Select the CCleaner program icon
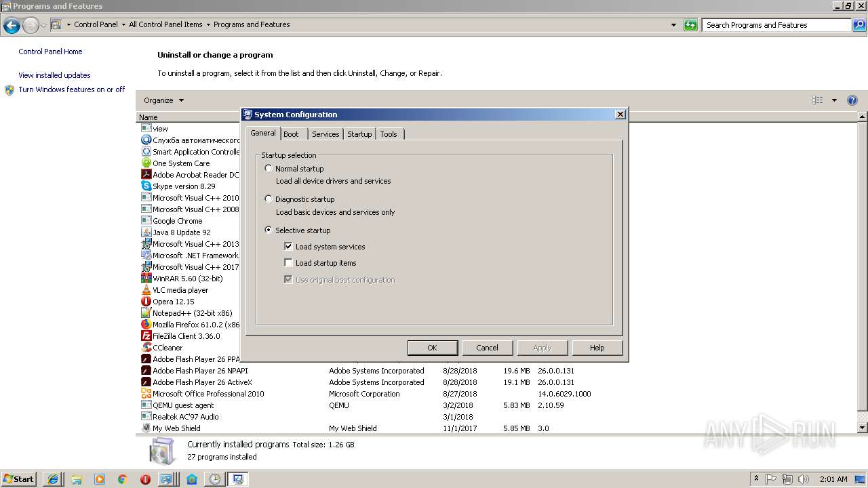Viewport: 868px width, 488px height. tap(146, 348)
